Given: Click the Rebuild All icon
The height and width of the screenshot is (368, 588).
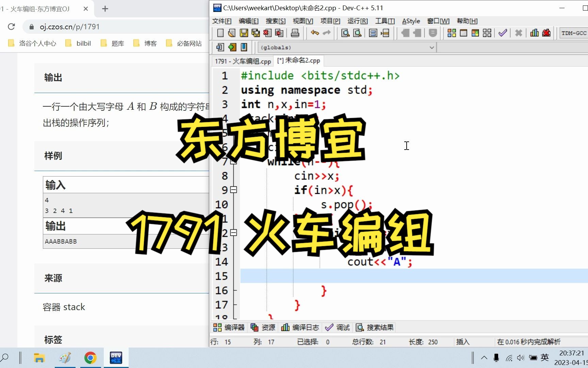Looking at the screenshot, I should coord(487,33).
